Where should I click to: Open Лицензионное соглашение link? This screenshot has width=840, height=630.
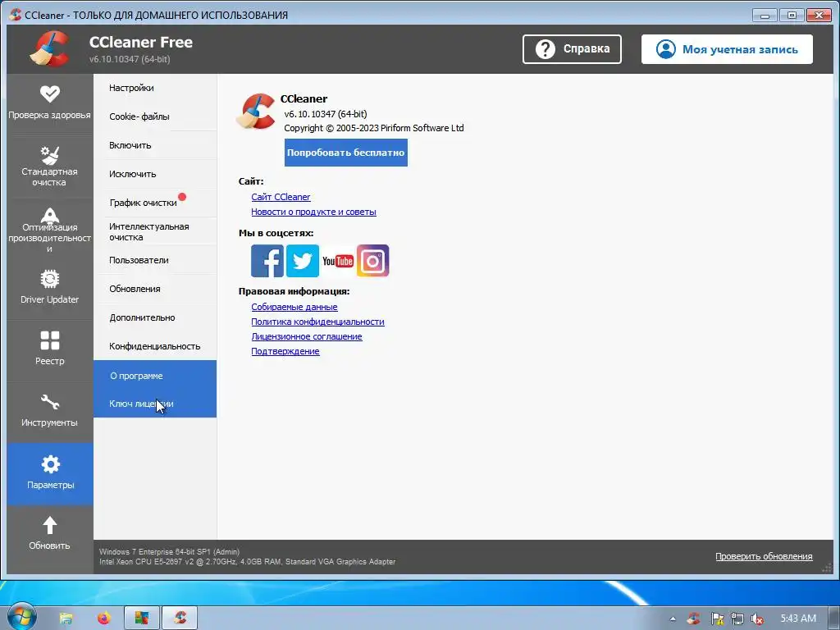click(307, 336)
